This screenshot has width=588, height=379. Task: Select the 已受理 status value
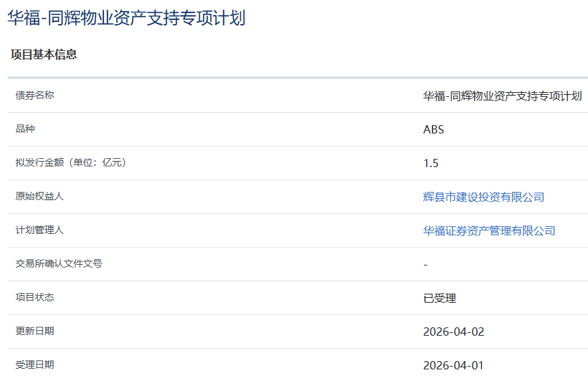(x=439, y=298)
